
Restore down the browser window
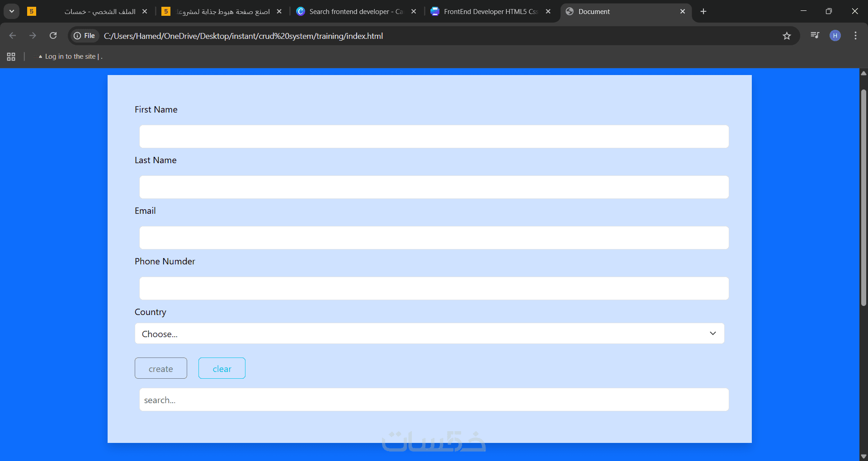(x=829, y=11)
